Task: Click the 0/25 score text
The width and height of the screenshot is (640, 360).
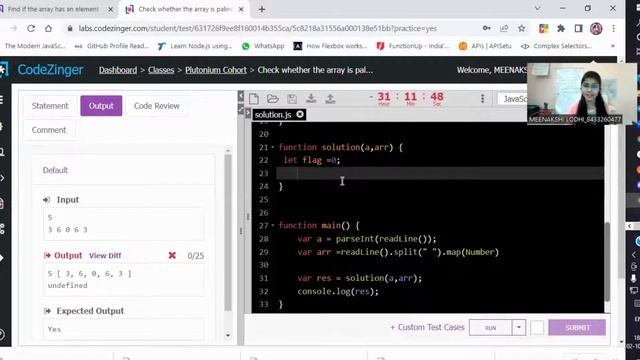Action: click(196, 256)
